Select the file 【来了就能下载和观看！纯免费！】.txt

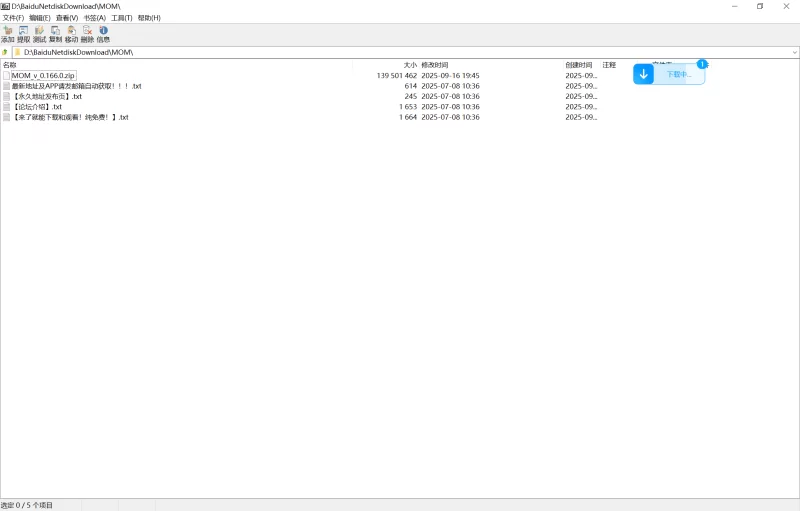pos(70,117)
